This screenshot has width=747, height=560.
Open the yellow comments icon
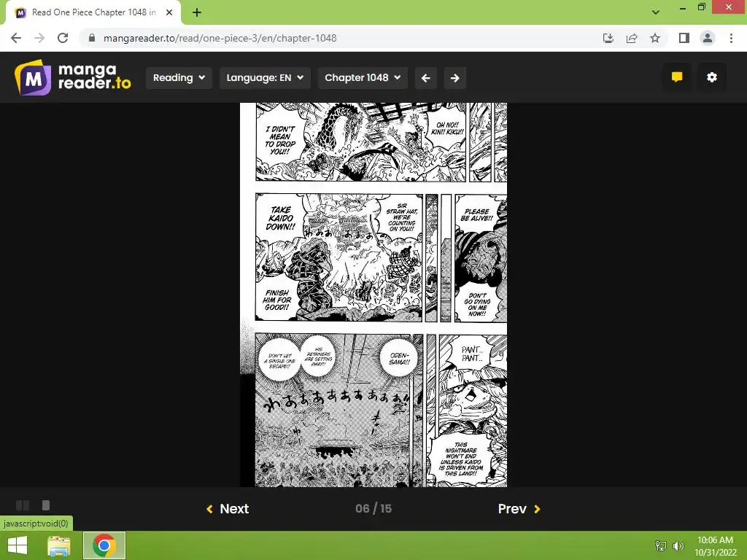pyautogui.click(x=677, y=77)
